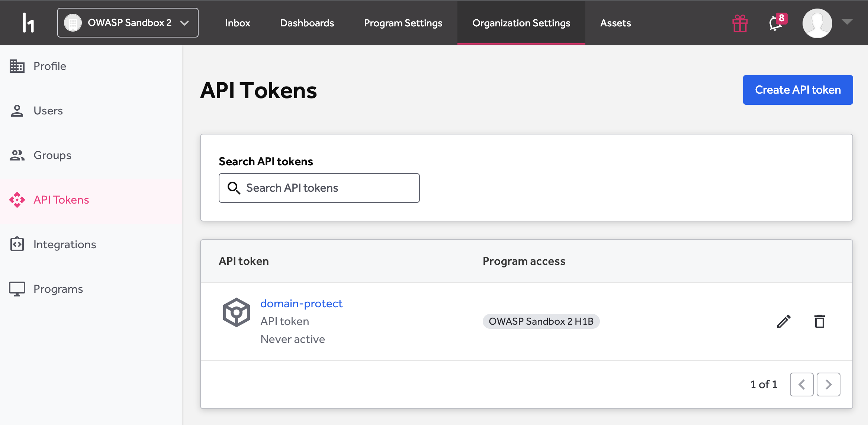Open the OWASP Sandbox 2 program switcher

pos(128,23)
